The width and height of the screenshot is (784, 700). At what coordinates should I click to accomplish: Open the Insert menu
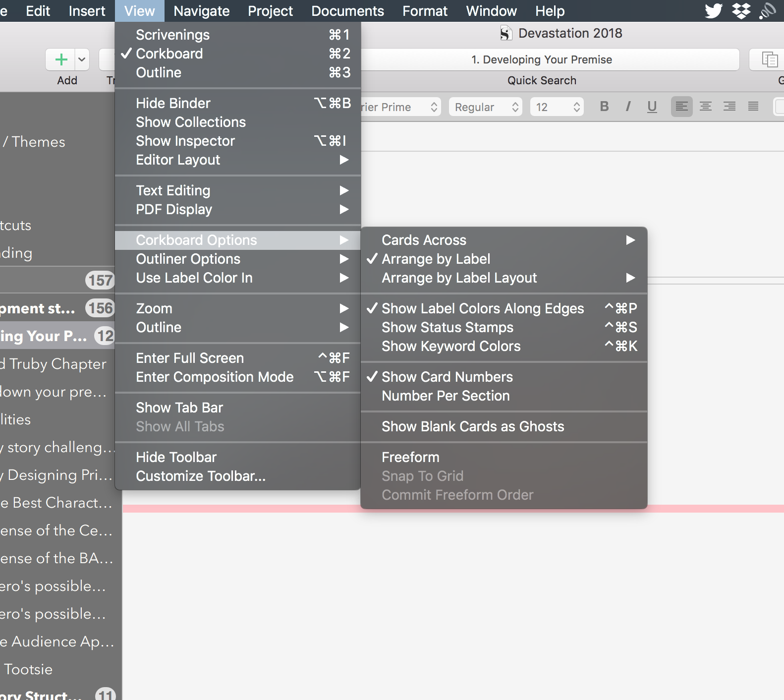click(x=87, y=11)
